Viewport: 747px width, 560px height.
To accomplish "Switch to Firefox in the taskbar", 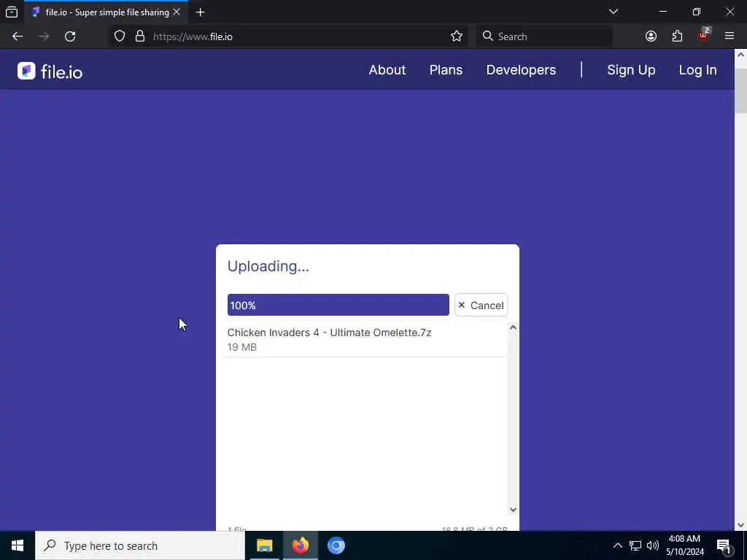I will [300, 545].
